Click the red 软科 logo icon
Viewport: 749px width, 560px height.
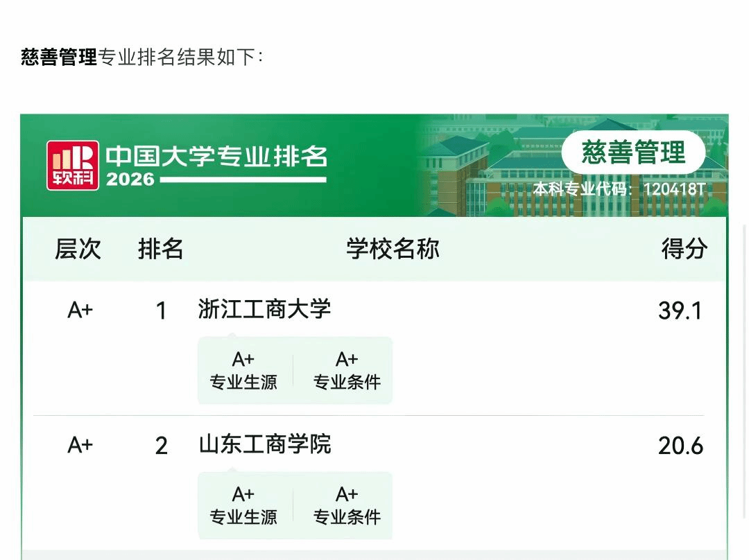click(73, 165)
